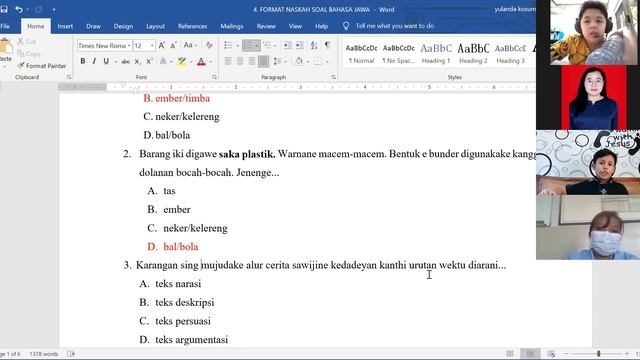Click the Tell me what you want field
Viewport: 640px width, 360px height.
click(x=394, y=26)
